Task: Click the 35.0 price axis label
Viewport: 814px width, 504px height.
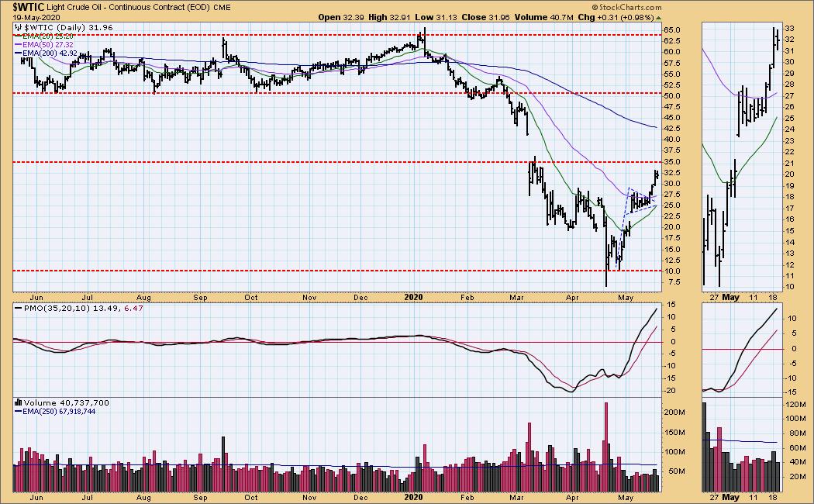Action: coord(672,162)
